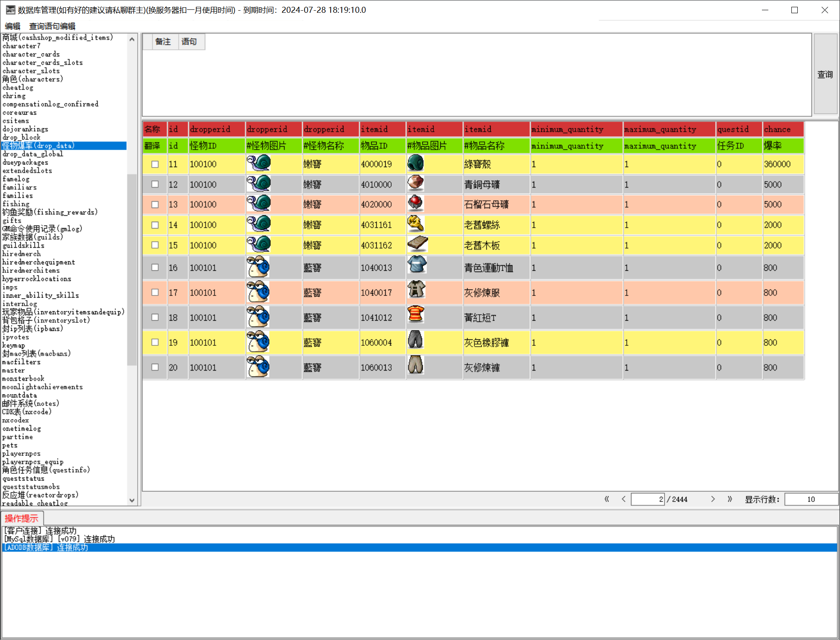Open the 操作提示 tab
Image resolution: width=840 pixels, height=640 pixels.
21,518
